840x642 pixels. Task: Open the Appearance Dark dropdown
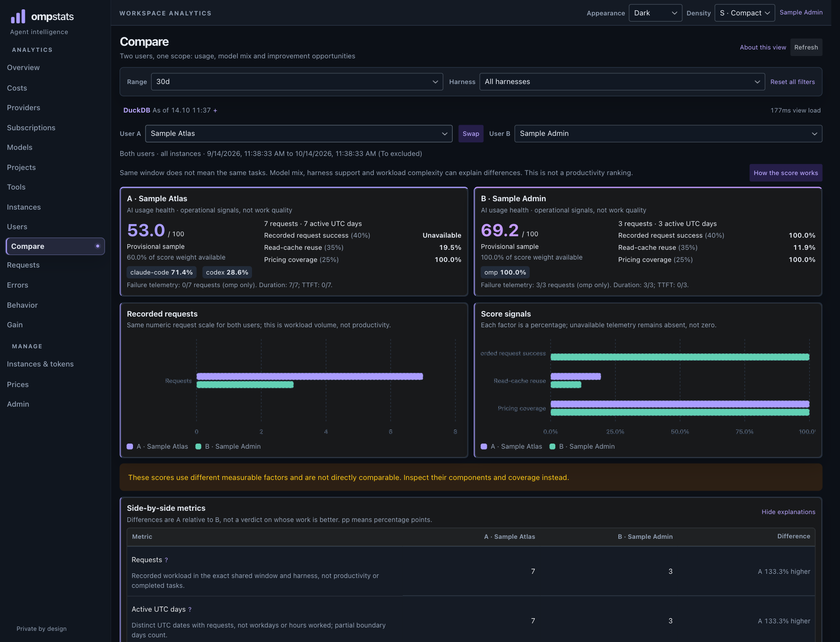click(x=655, y=13)
